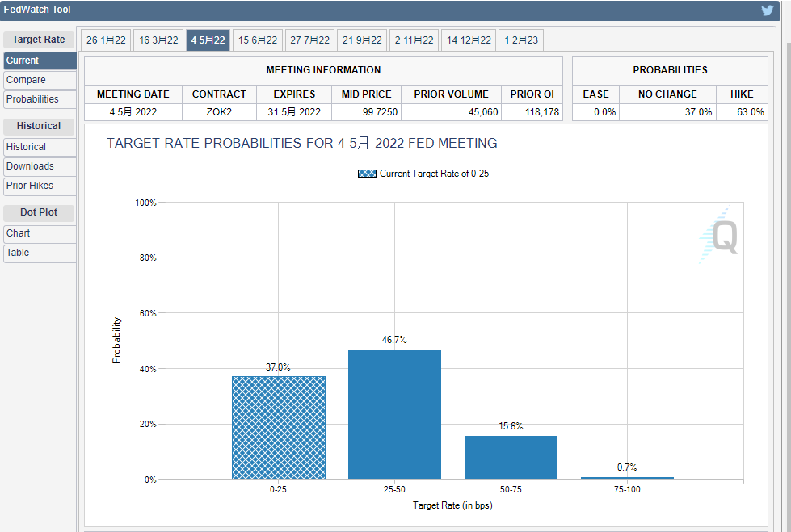
Task: Click the 50-75 bar at 15.6%
Action: (511, 458)
